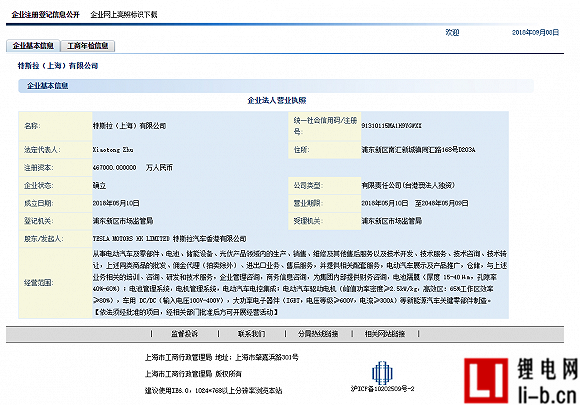This screenshot has width=580, height=405.
Task: Click the 企业基本信息 section header bar
Action: (276, 86)
